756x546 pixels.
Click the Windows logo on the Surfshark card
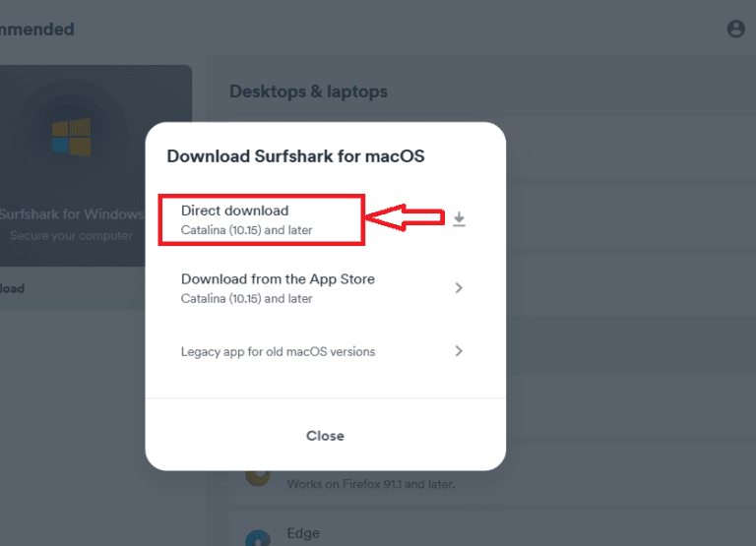tap(71, 137)
